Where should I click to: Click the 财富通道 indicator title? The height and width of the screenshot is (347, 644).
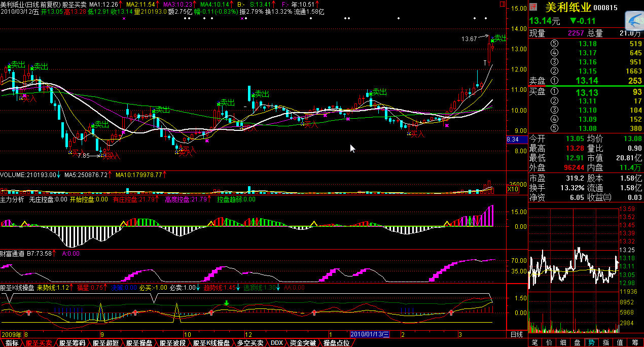tap(12, 253)
